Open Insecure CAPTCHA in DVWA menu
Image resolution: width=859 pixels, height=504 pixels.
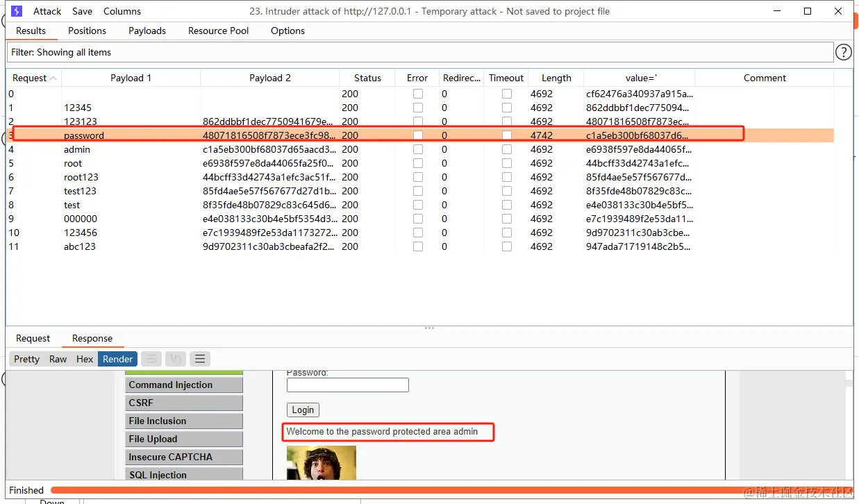(x=184, y=457)
